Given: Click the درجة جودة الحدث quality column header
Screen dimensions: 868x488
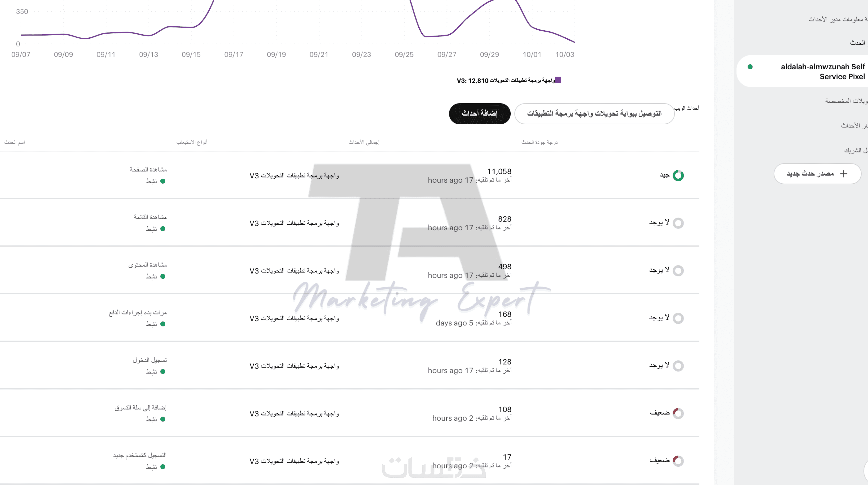Looking at the screenshot, I should tap(540, 142).
